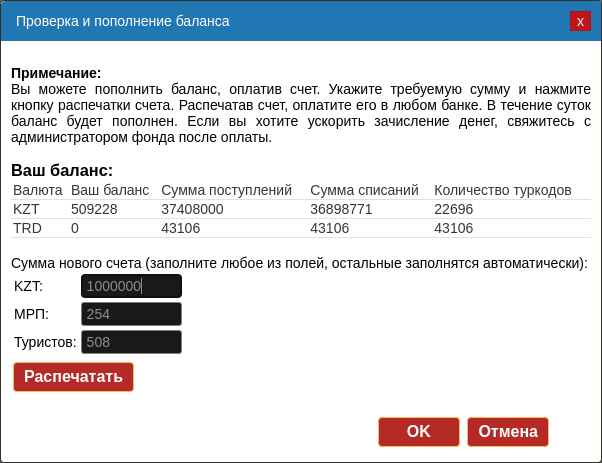The width and height of the screenshot is (602, 463).
Task: Click the Валюта column header
Action: tap(37, 190)
